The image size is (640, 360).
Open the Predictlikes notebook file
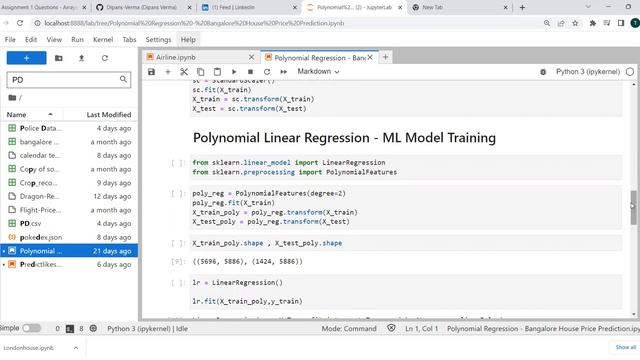(69, 264)
